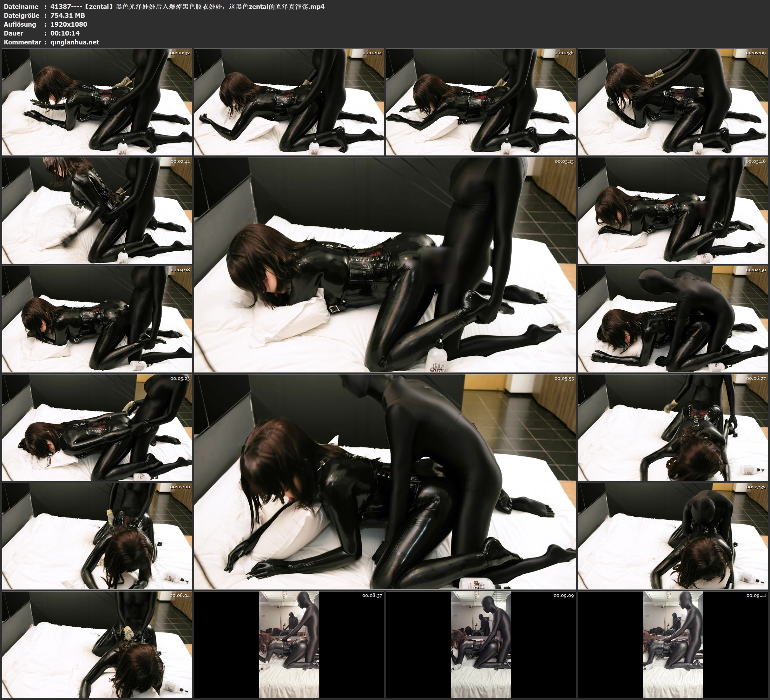The image size is (770, 700).
Task: Click the thumbnail at 00:07:00
Action: pos(97,536)
